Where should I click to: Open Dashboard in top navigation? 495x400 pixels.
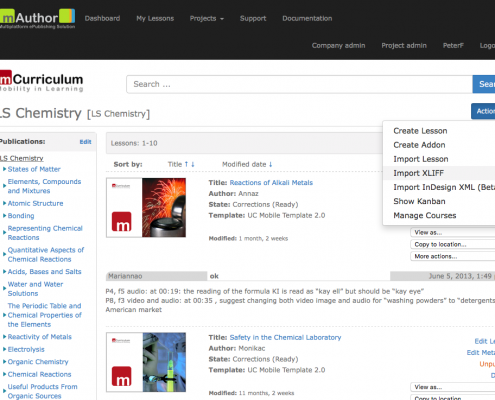coord(102,18)
